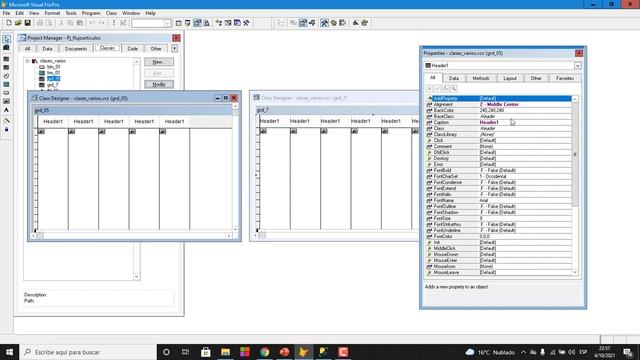
Task: Open the Tools menu
Action: pos(71,13)
